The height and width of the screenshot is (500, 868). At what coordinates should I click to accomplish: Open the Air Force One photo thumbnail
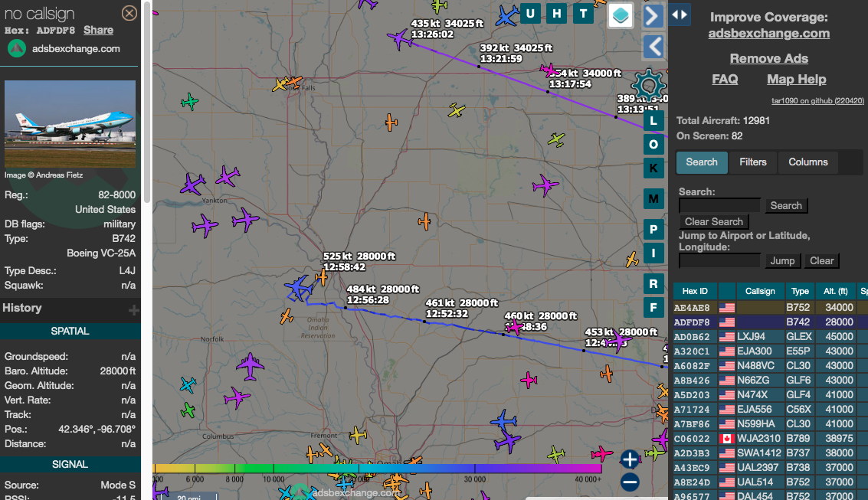pyautogui.click(x=70, y=124)
